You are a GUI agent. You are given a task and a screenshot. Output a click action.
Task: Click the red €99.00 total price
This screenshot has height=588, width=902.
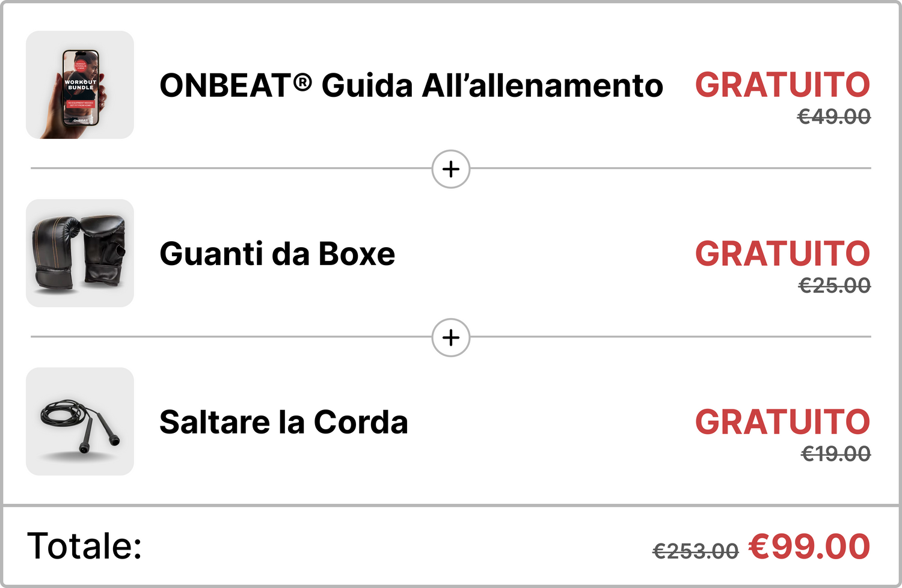809,547
